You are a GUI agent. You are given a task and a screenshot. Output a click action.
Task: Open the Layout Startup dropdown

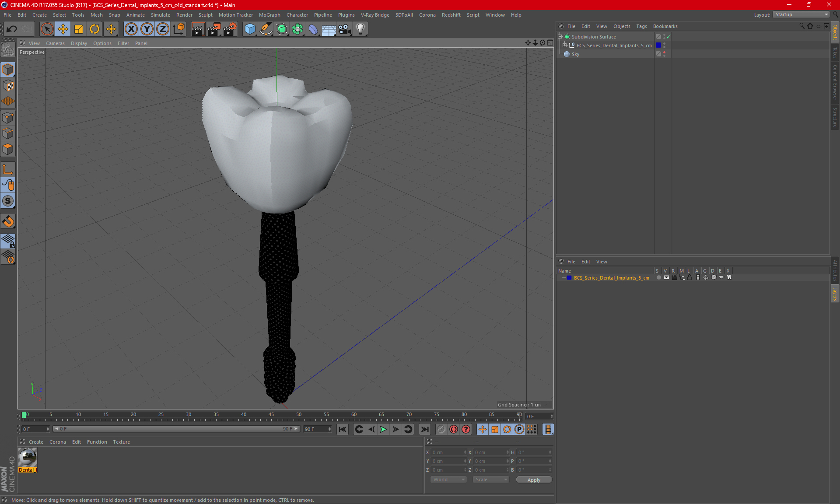pyautogui.click(x=801, y=14)
